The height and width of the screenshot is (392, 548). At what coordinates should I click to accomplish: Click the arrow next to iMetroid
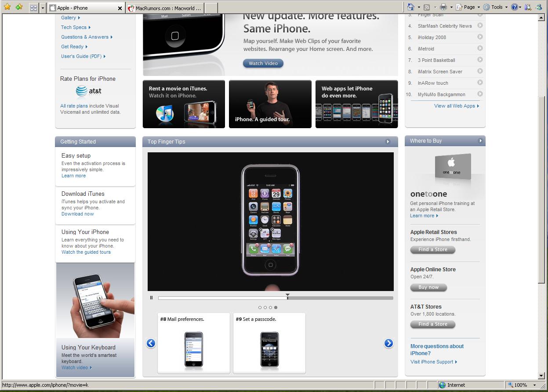pos(480,48)
